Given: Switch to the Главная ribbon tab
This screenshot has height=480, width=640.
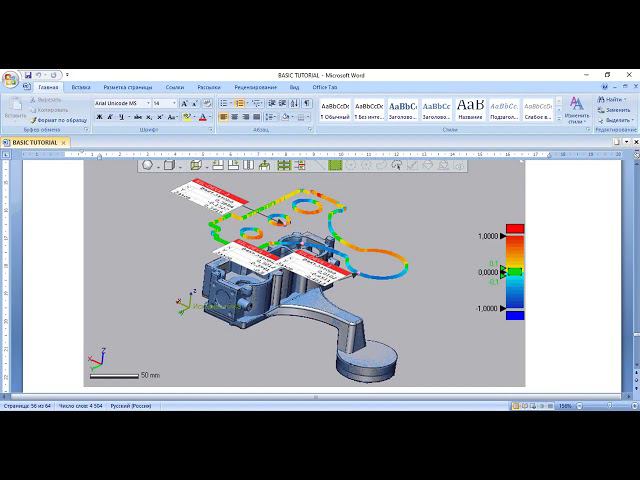Looking at the screenshot, I should (48, 87).
